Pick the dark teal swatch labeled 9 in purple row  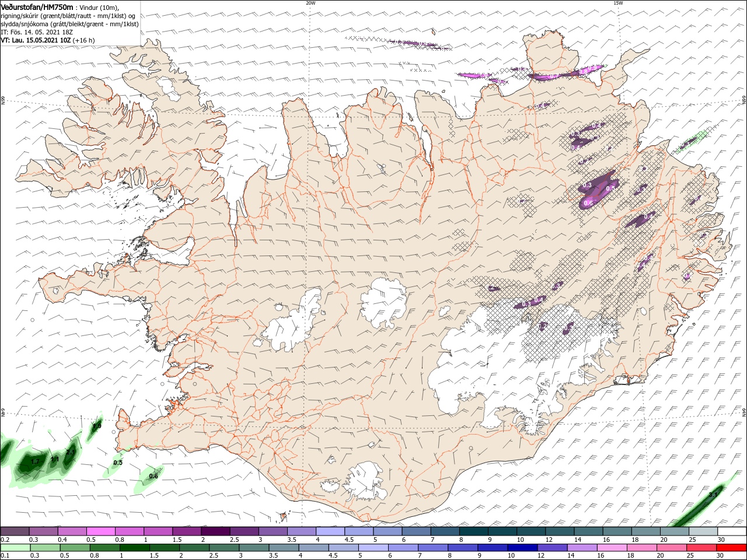click(502, 531)
